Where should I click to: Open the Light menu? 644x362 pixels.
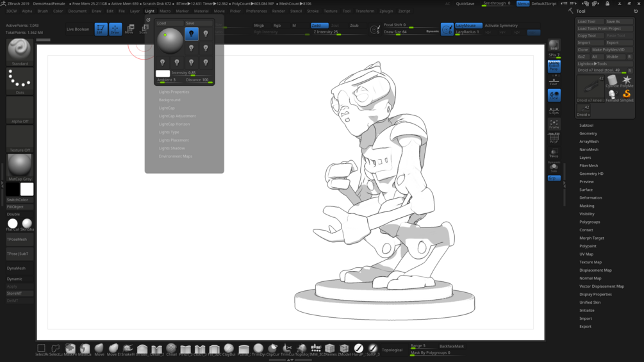coord(150,11)
